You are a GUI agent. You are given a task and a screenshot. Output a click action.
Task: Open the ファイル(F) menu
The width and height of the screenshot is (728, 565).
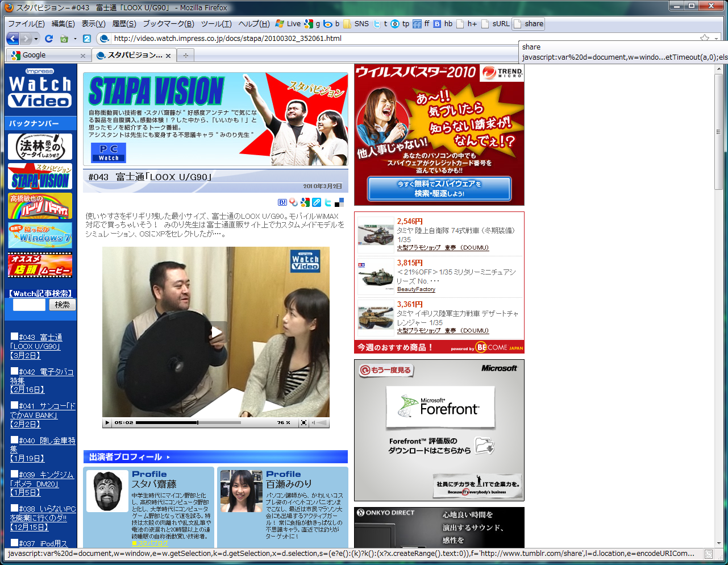[x=26, y=24]
